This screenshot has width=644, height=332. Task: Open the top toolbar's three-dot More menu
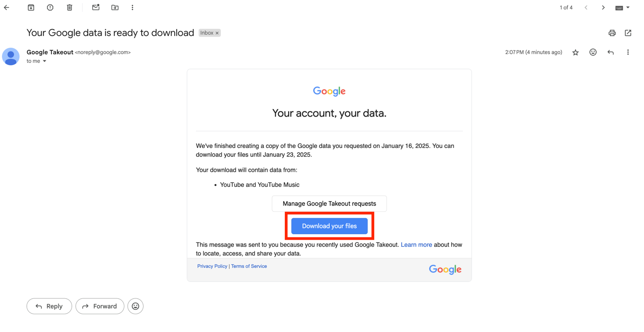click(132, 7)
